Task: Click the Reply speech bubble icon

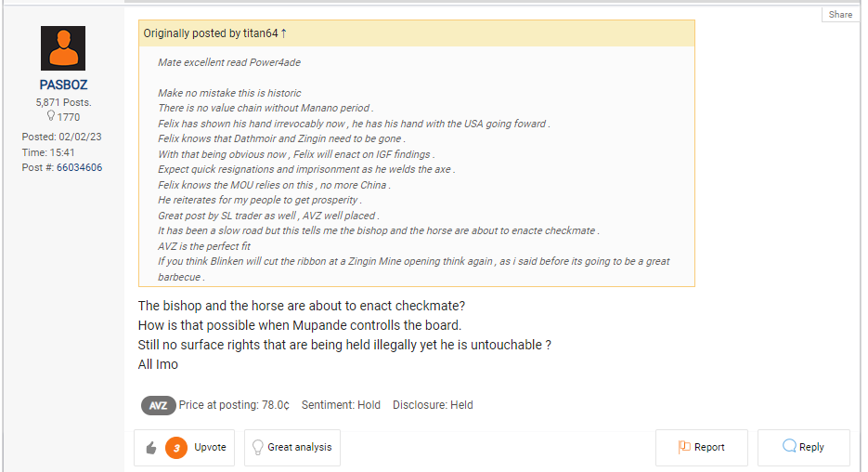Action: [789, 447]
